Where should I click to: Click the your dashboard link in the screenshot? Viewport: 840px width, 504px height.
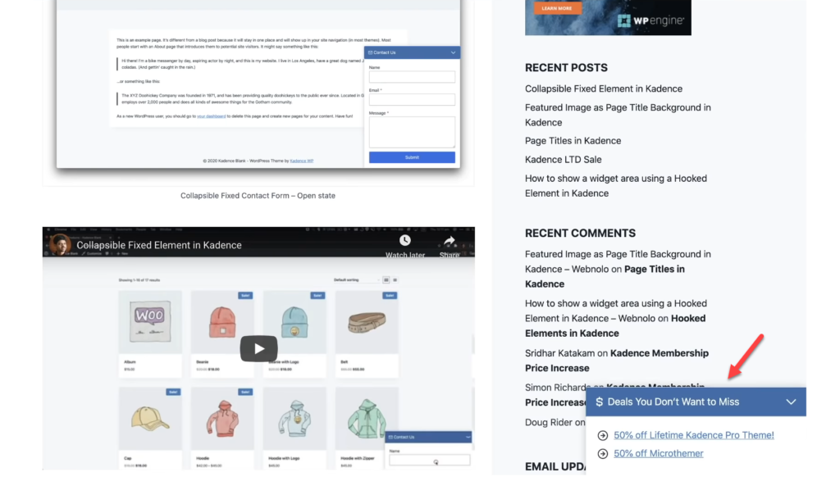(x=211, y=116)
